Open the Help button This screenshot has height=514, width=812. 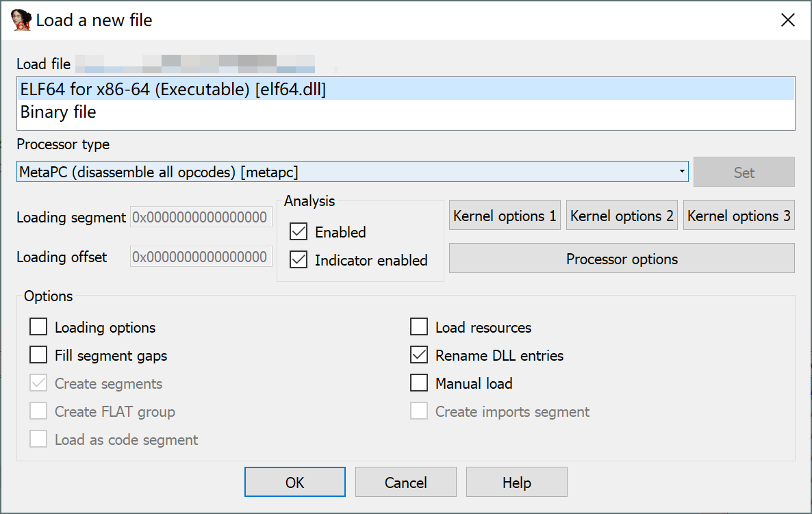[516, 483]
